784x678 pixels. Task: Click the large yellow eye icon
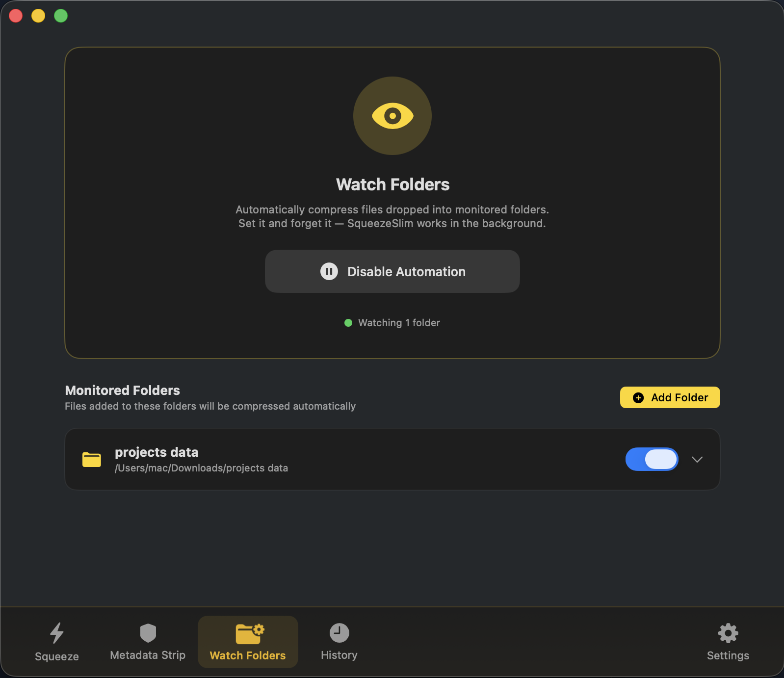(392, 116)
